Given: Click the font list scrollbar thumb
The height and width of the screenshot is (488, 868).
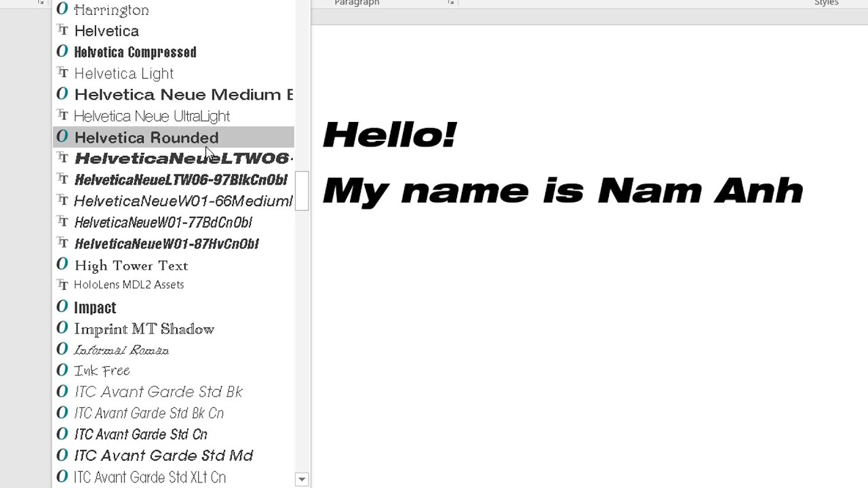Looking at the screenshot, I should click(x=302, y=190).
